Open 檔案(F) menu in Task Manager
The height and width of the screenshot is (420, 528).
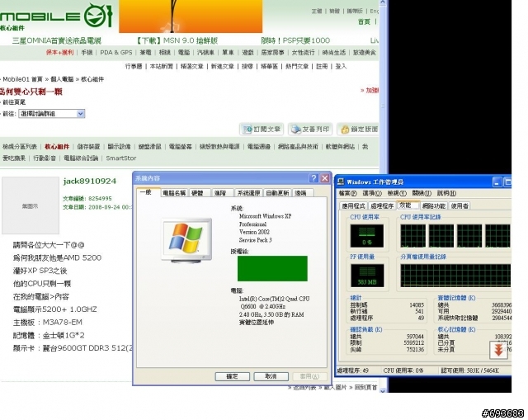[x=347, y=193]
